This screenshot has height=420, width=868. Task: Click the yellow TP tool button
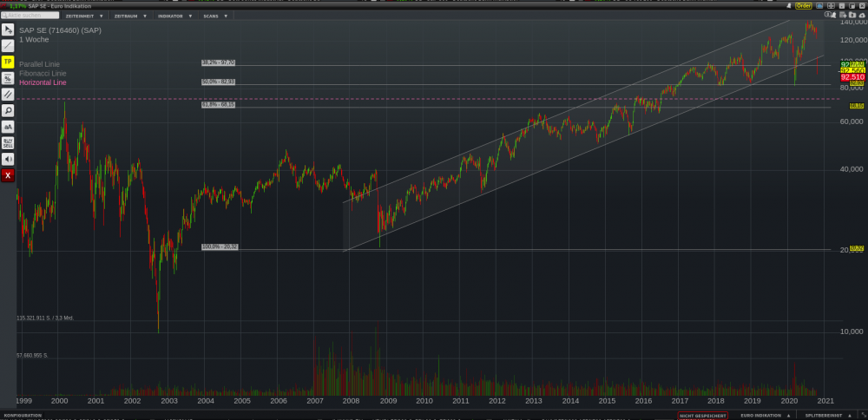click(x=8, y=62)
